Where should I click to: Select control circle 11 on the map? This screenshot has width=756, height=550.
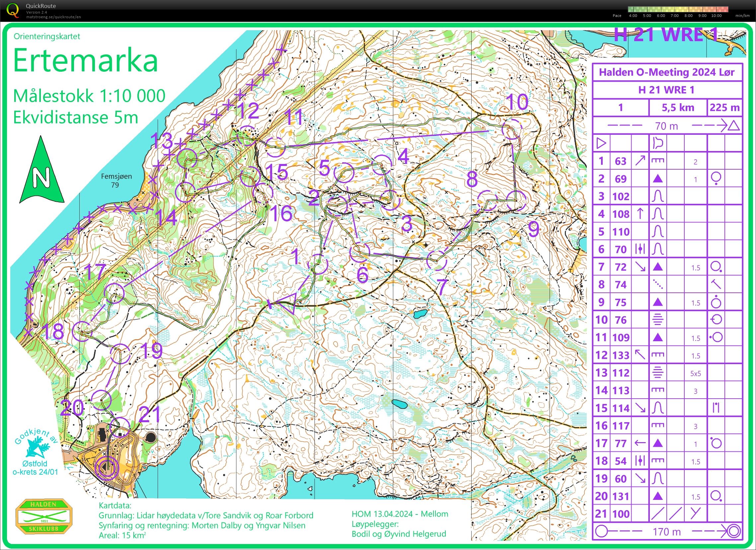pos(275,147)
